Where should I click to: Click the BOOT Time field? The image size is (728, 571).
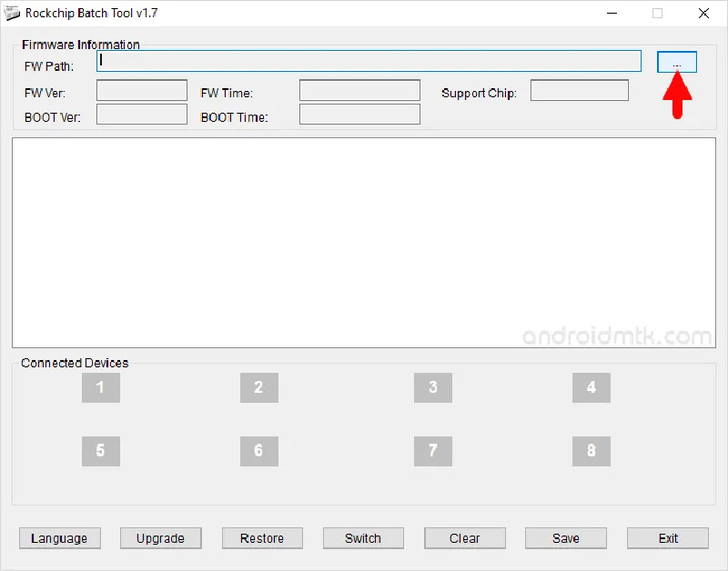tap(359, 114)
